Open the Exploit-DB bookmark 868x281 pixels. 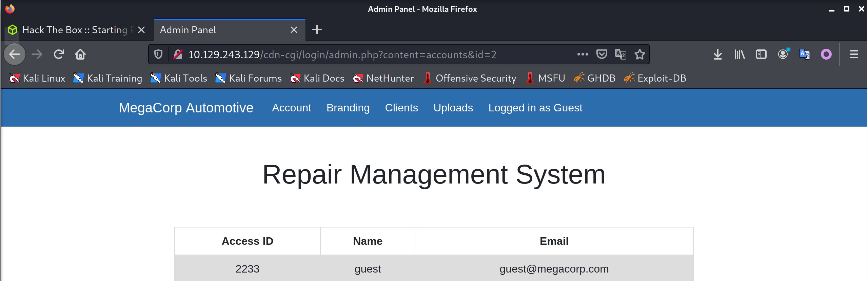[655, 78]
